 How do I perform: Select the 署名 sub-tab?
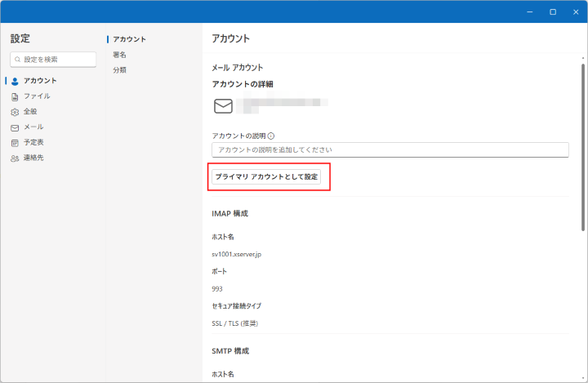click(x=119, y=55)
